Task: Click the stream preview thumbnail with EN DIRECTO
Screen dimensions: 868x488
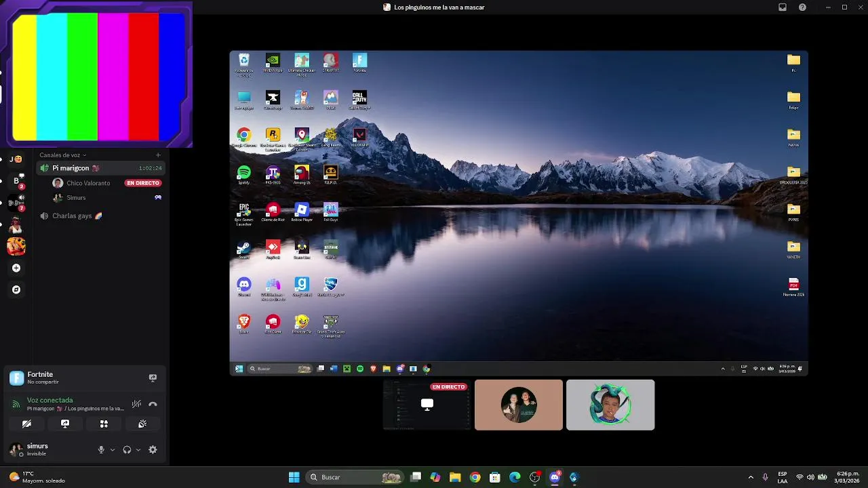Action: 427,405
